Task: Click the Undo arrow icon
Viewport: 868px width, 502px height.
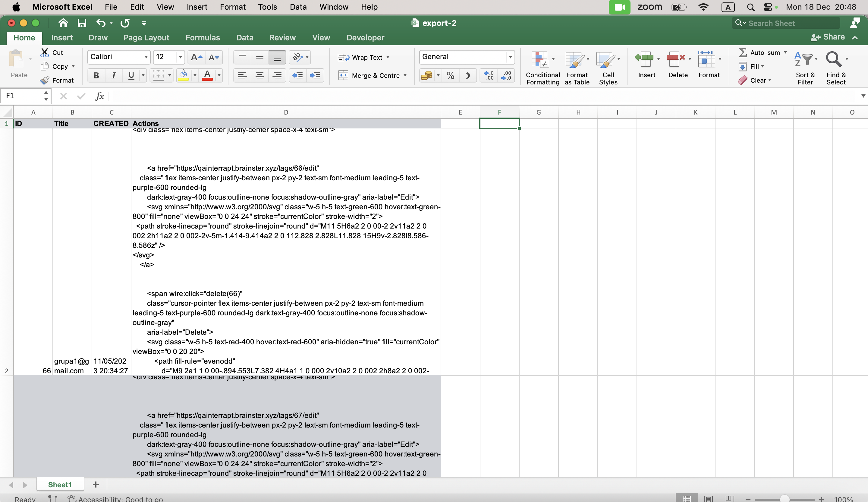Action: [101, 23]
